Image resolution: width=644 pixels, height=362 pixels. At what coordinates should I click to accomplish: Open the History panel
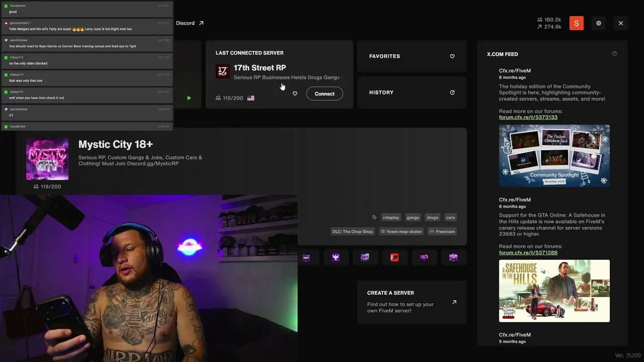coord(412,93)
